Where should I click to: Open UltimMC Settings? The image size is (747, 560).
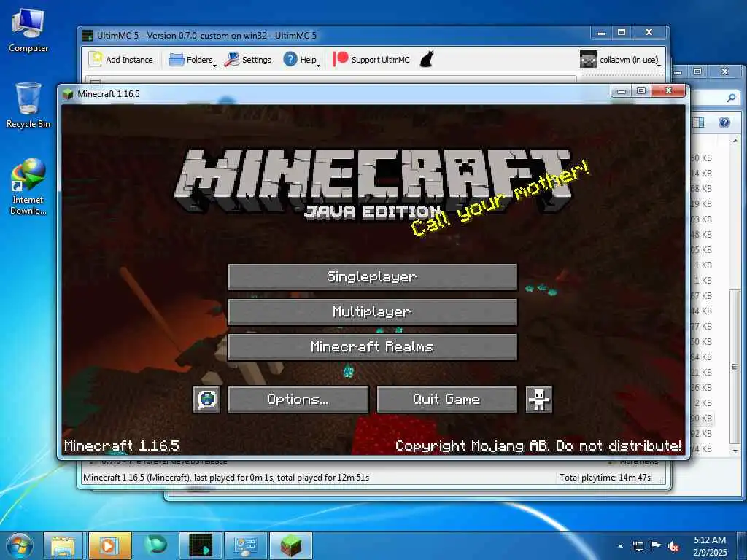(x=248, y=60)
